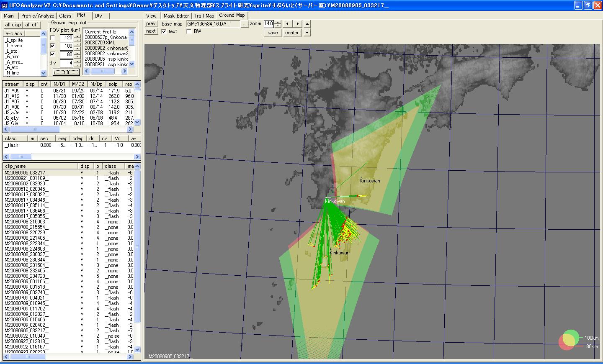Enable the 120 km FOV plot checkbox
603x364 pixels.
point(53,38)
